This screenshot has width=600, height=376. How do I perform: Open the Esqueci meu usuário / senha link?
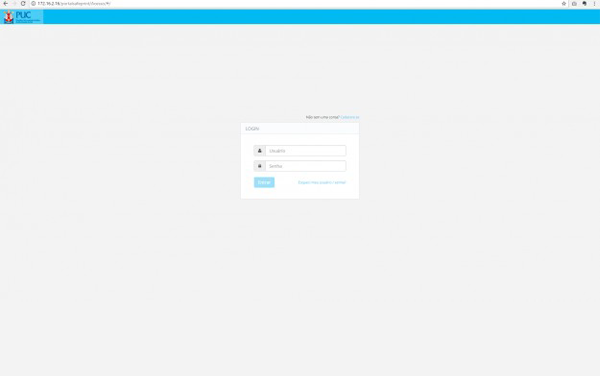pyautogui.click(x=322, y=182)
